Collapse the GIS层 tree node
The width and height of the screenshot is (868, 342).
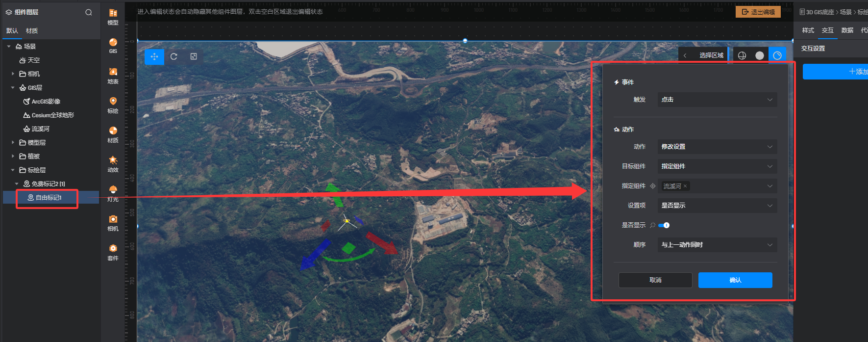(x=13, y=88)
